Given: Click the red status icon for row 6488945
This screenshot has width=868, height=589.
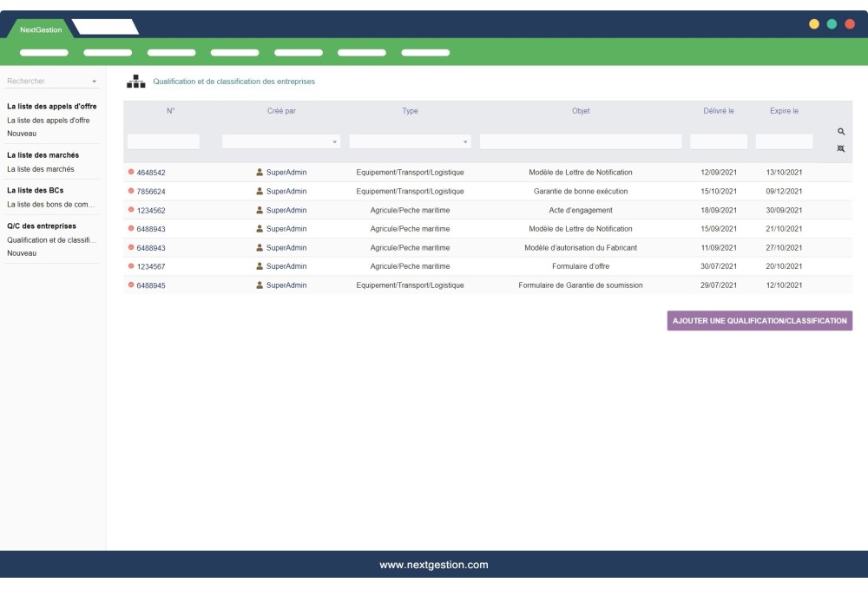Looking at the screenshot, I should click(131, 285).
